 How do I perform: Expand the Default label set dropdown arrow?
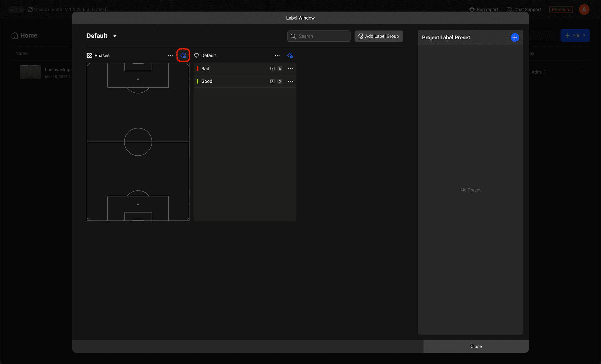115,36
